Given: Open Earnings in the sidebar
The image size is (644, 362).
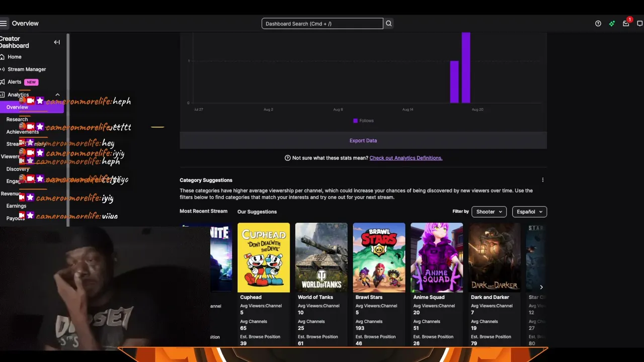Looking at the screenshot, I should pos(16,206).
